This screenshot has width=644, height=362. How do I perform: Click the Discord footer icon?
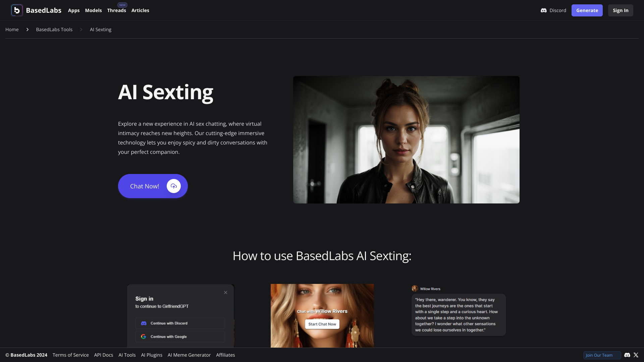pyautogui.click(x=627, y=355)
